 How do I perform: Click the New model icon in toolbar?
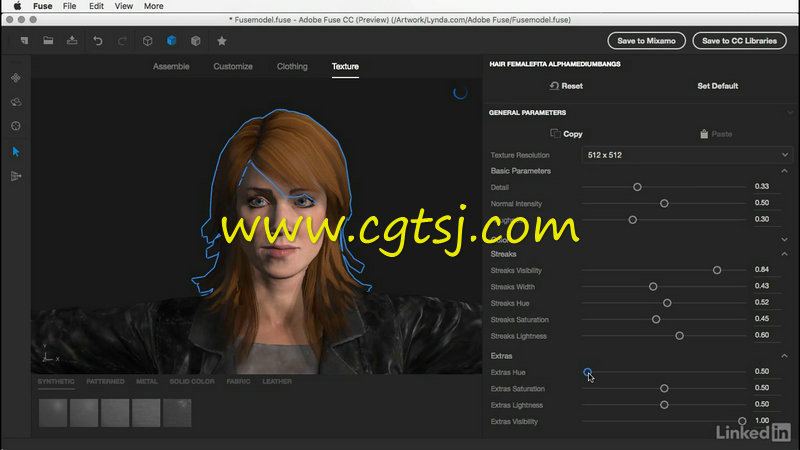24,41
